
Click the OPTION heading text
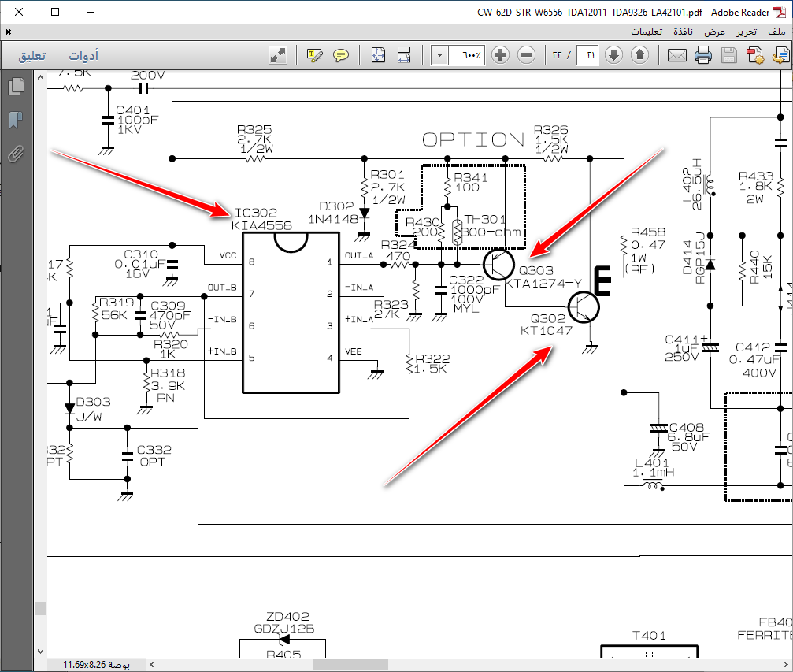(473, 139)
